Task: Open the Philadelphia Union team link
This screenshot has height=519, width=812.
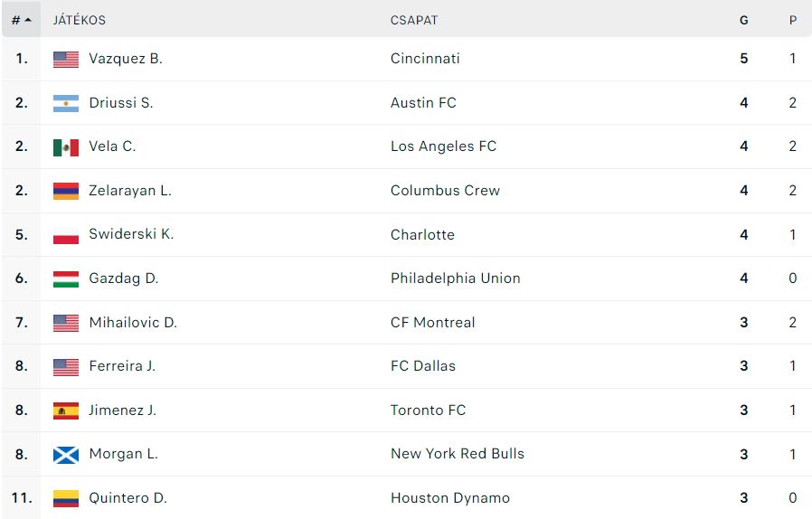Action: [x=455, y=278]
